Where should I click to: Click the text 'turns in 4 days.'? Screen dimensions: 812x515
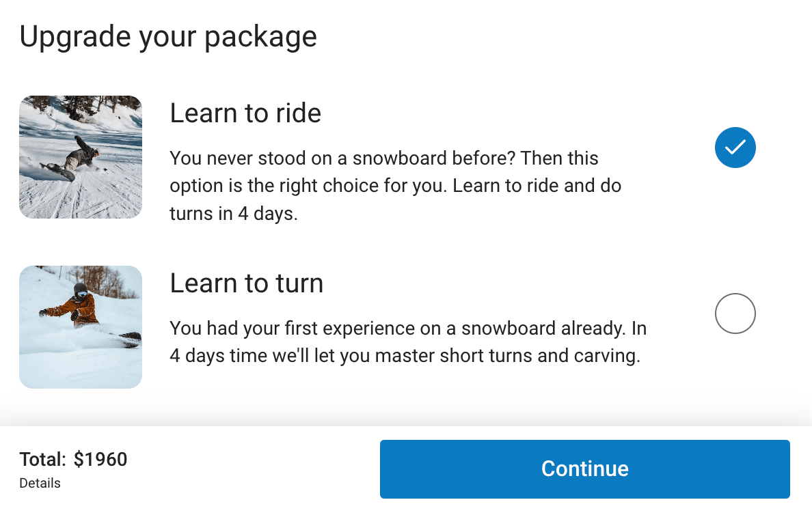234,214
